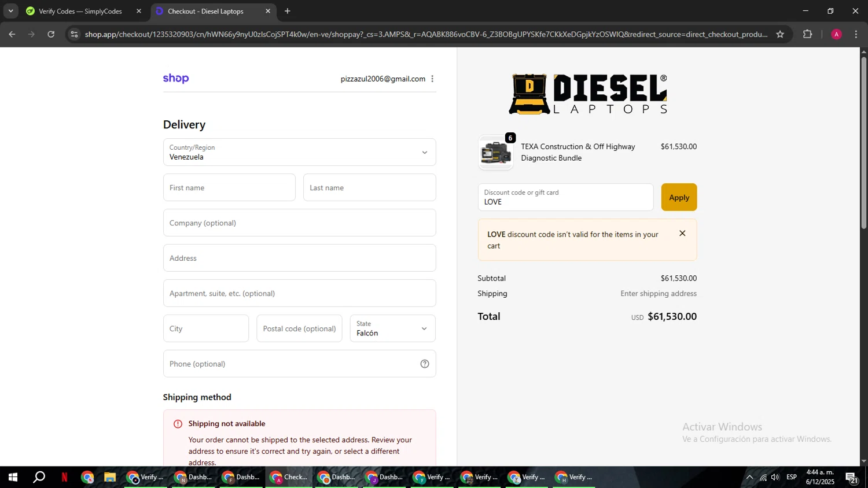
Task: Click the browser forward arrow
Action: pos(31,34)
